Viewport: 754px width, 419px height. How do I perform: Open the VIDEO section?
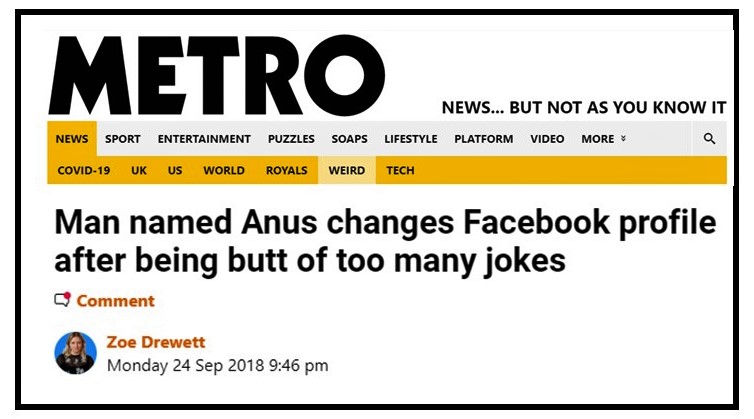click(x=547, y=139)
